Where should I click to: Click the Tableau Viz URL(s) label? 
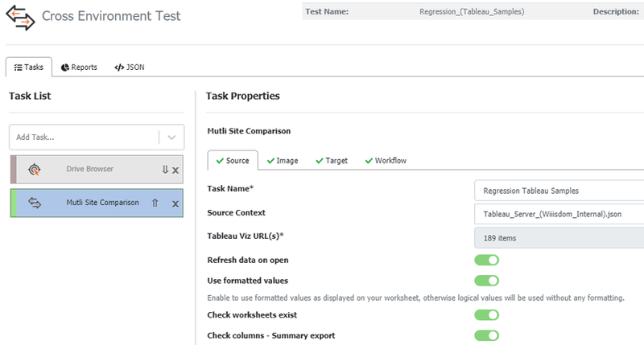point(246,236)
